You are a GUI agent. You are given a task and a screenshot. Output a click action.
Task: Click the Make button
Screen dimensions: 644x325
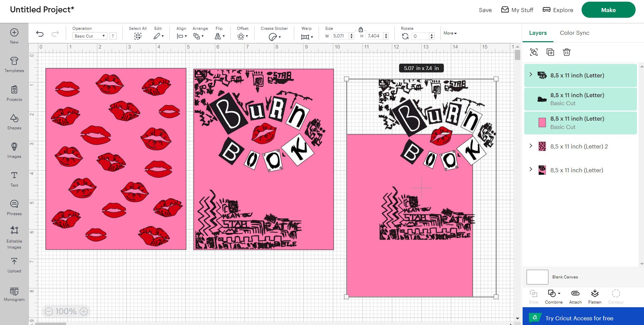click(608, 10)
